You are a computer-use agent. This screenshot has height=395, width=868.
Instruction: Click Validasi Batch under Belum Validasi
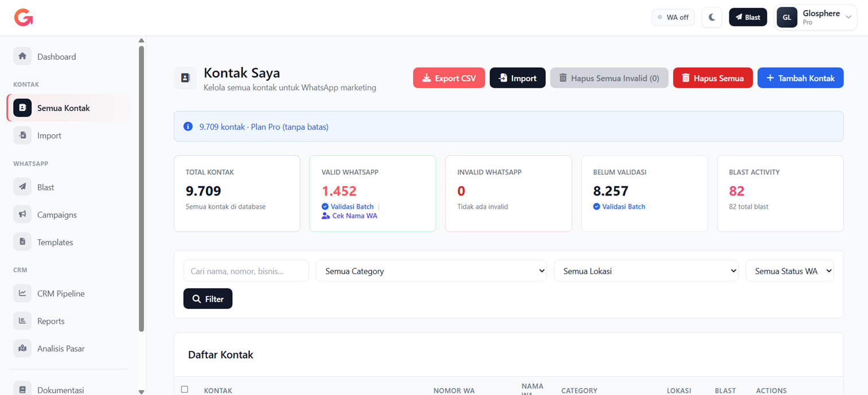619,206
